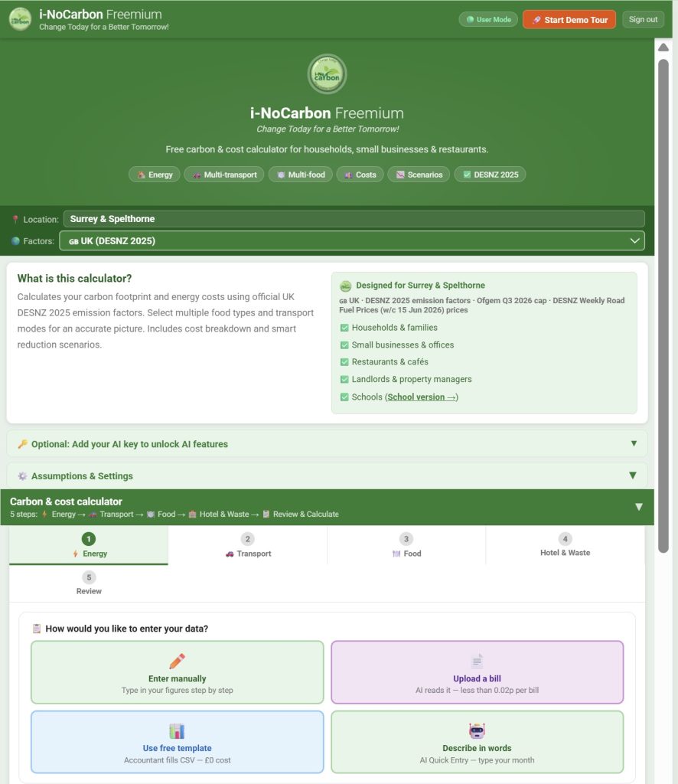Click the chart icon above Use free template
678x784 pixels.
click(x=177, y=730)
